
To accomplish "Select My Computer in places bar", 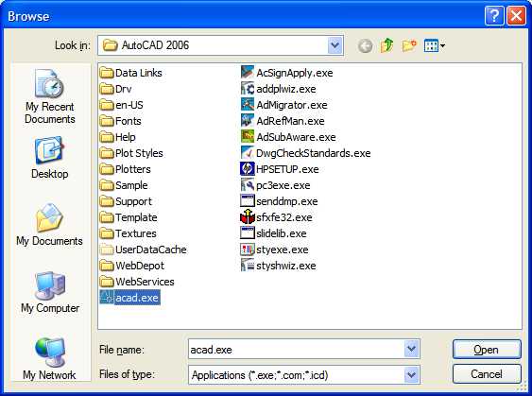I will coord(50,292).
